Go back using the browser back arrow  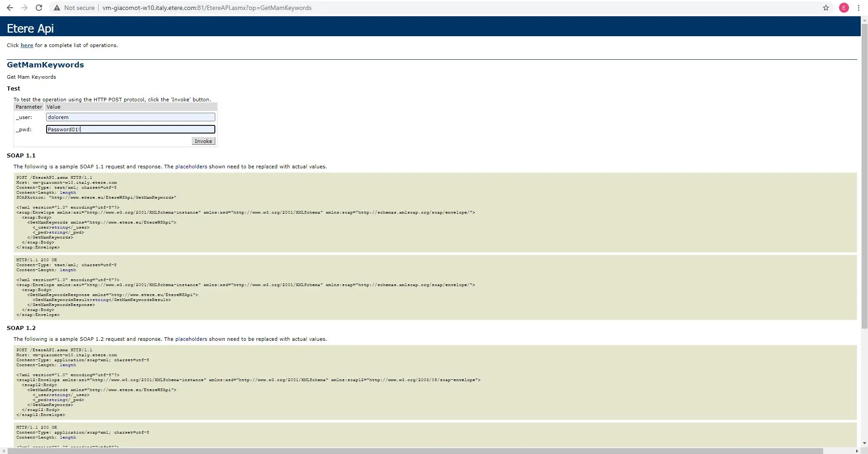(x=10, y=8)
